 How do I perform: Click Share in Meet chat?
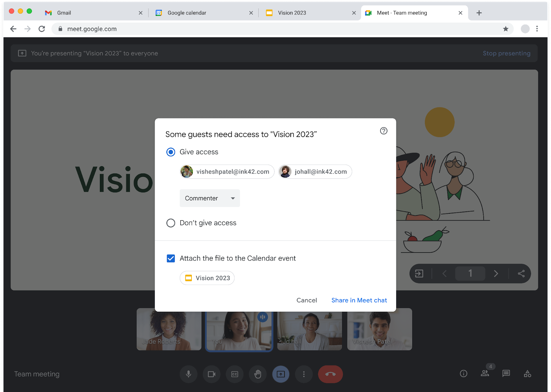tap(359, 300)
